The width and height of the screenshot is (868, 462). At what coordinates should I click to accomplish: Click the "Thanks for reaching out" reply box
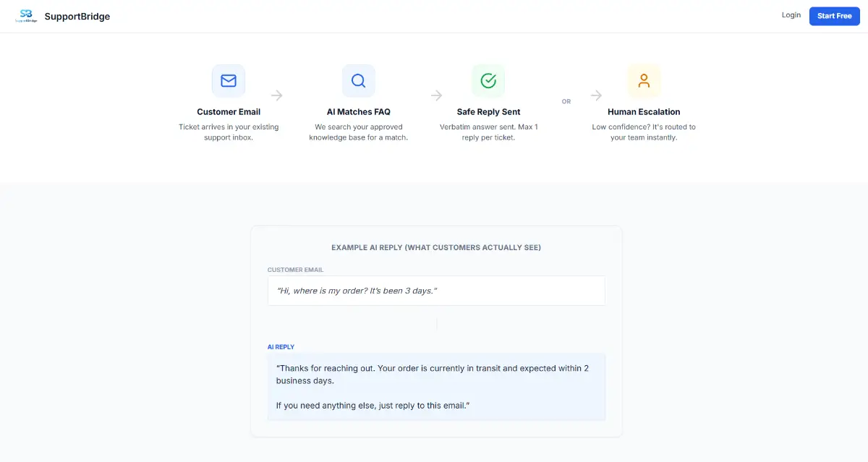436,387
